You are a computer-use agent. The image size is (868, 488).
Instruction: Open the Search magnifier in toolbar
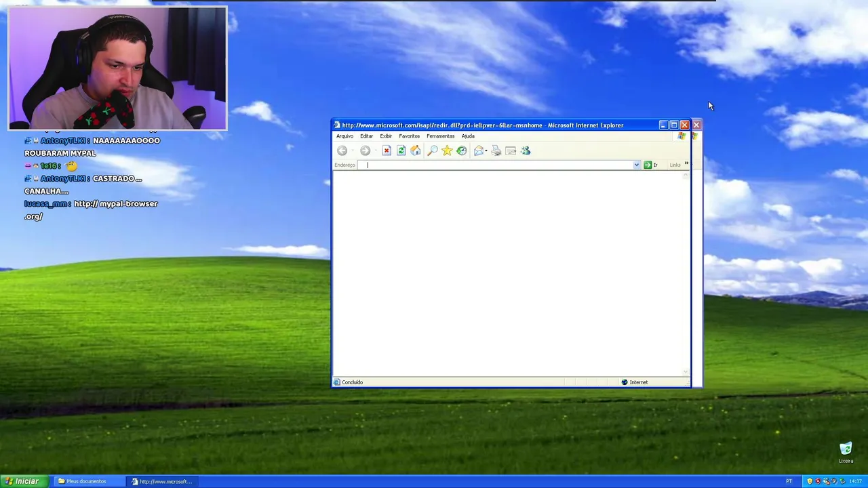click(433, 150)
